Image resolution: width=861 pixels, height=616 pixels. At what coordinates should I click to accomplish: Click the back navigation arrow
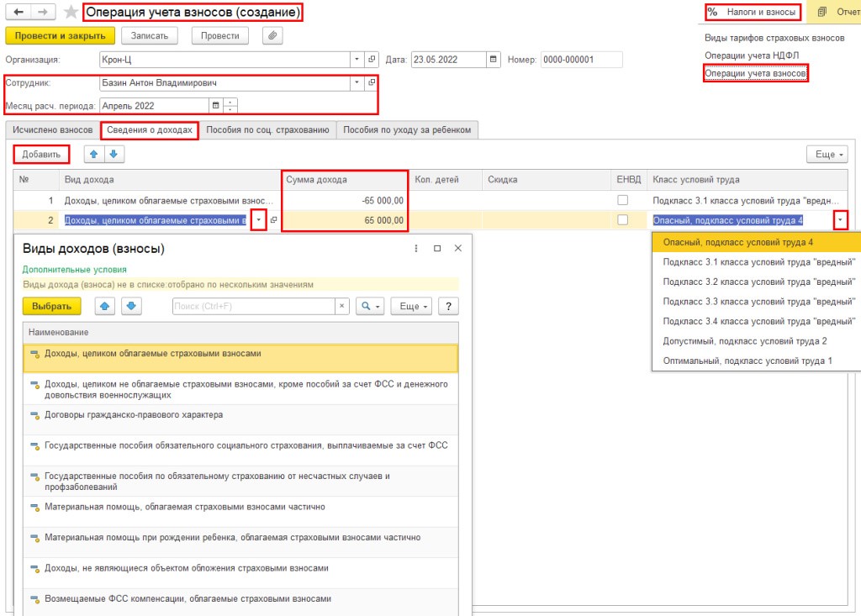(18, 12)
